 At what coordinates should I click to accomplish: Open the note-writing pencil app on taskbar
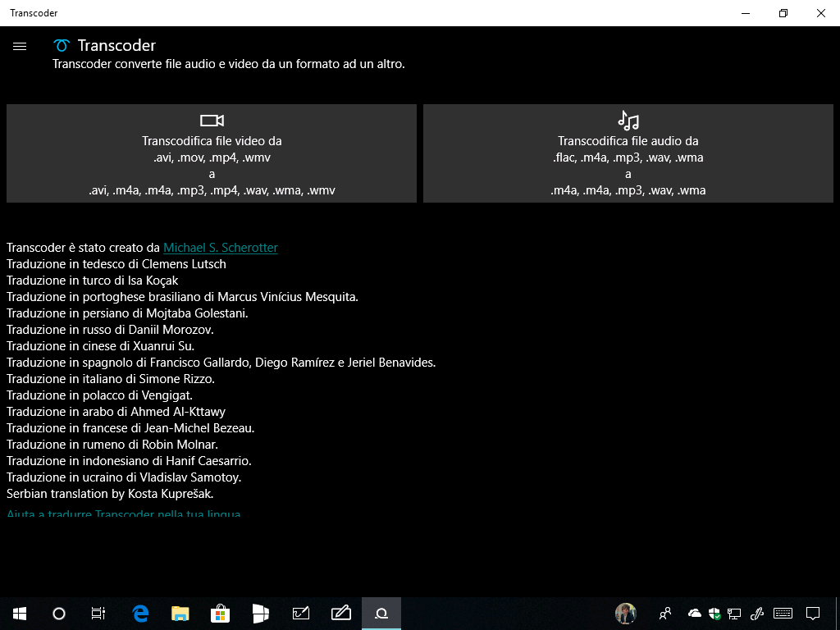pos(340,614)
